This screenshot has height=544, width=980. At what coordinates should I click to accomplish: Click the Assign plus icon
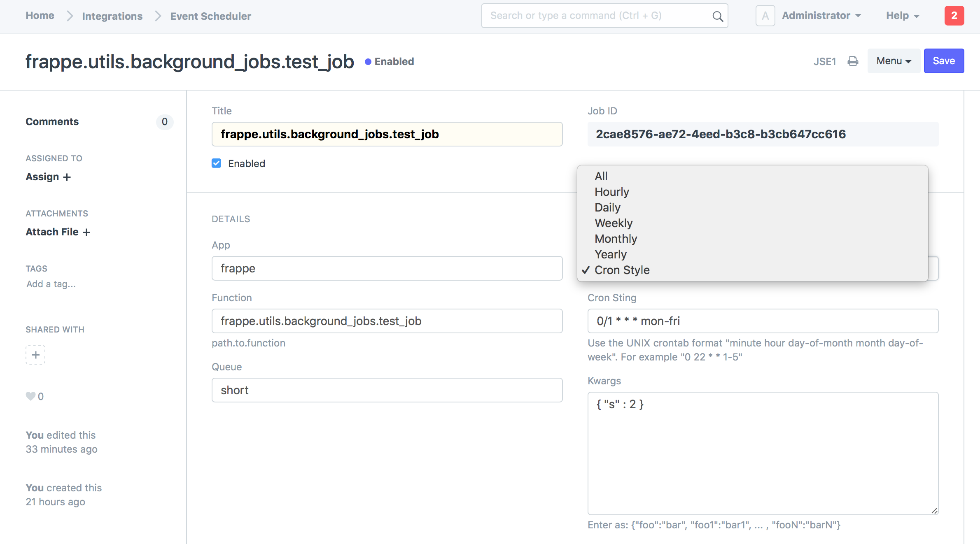click(x=67, y=177)
